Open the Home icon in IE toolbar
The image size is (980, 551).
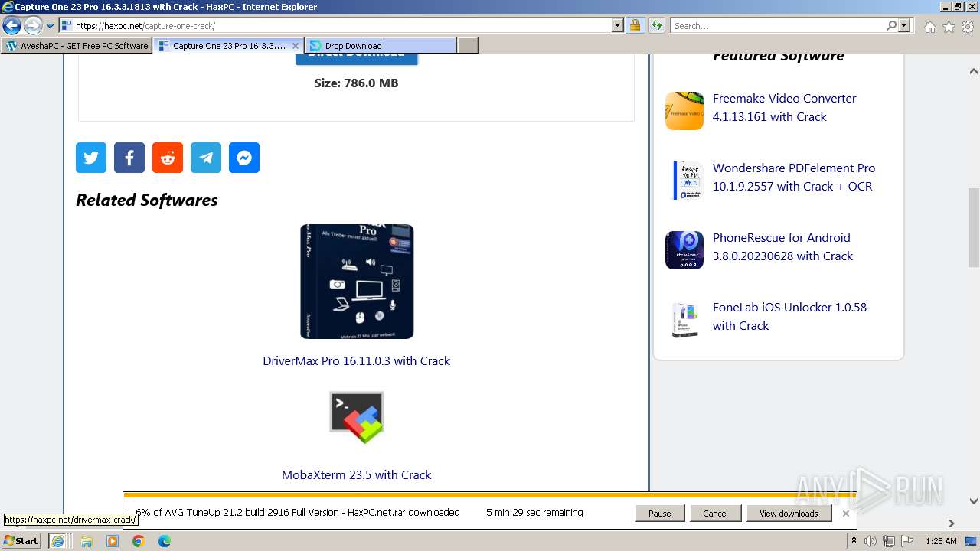(x=929, y=27)
